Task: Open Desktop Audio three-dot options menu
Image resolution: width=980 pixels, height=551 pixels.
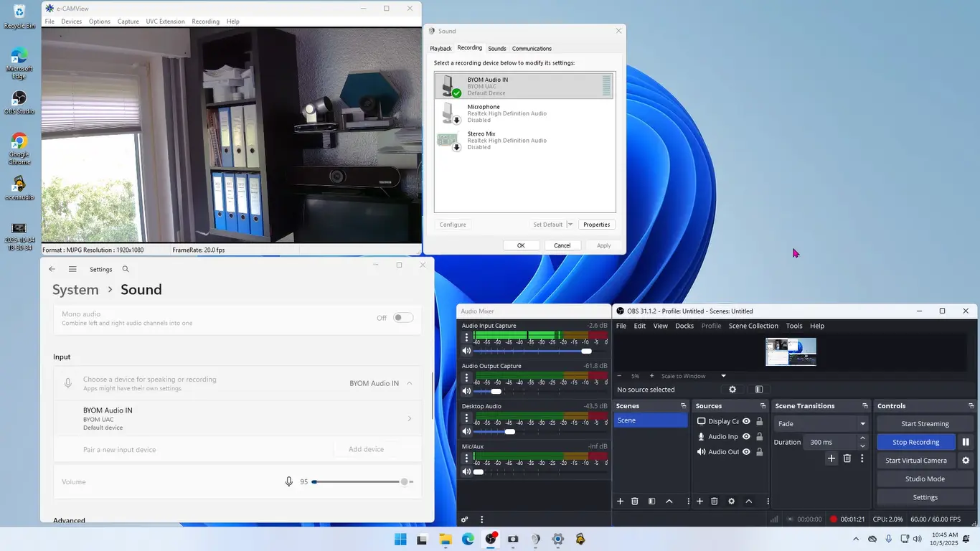Action: click(x=466, y=417)
